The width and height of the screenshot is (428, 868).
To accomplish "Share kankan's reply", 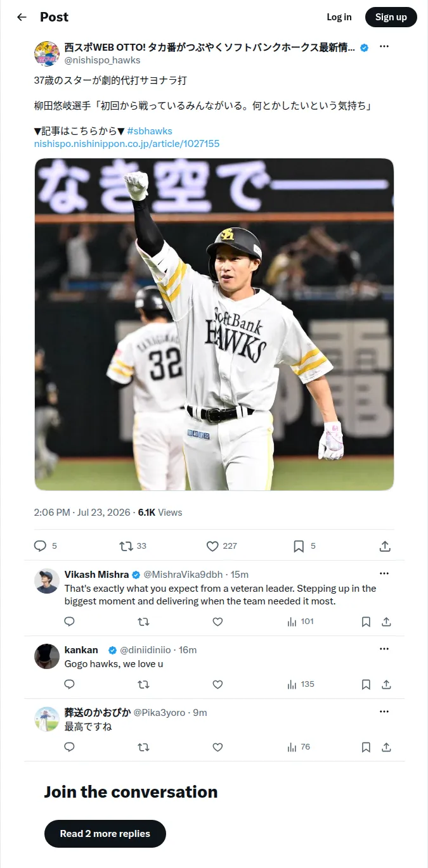I will 386,685.
